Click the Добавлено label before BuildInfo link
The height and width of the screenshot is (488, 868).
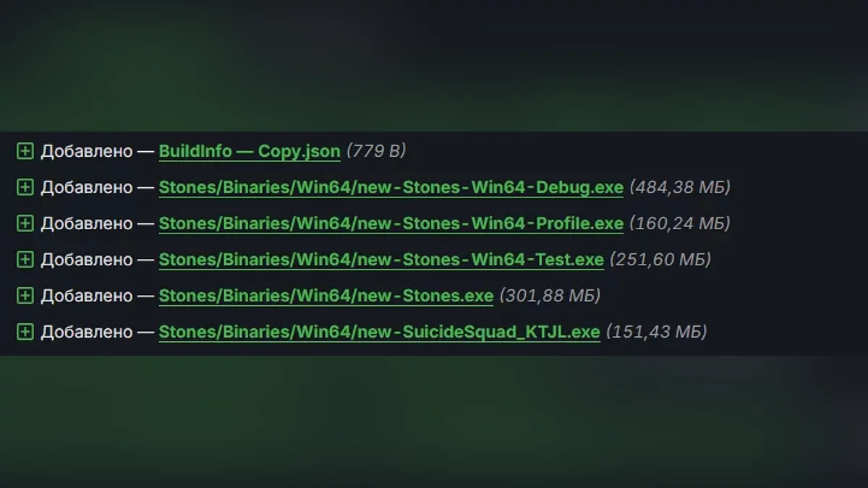tap(87, 151)
